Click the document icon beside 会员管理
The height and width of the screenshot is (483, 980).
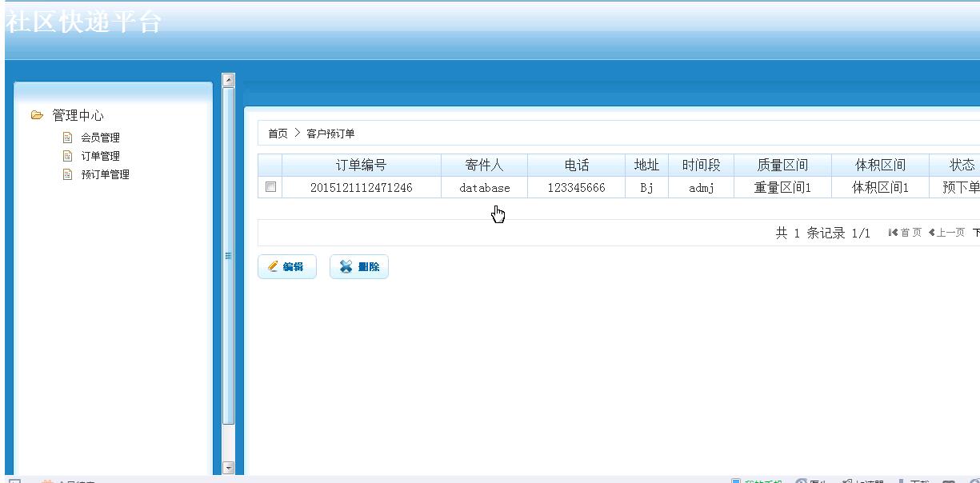click(x=67, y=138)
